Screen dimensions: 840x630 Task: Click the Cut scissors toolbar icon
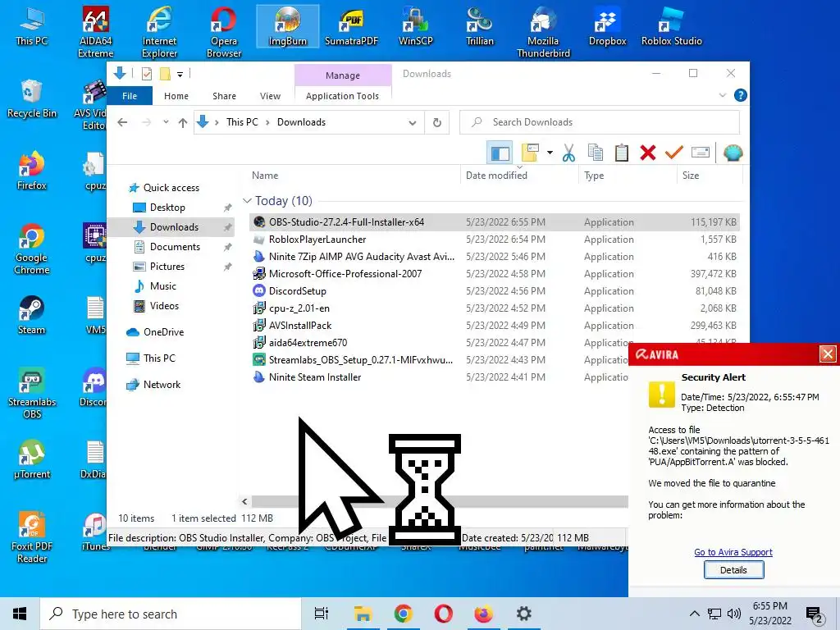click(568, 153)
